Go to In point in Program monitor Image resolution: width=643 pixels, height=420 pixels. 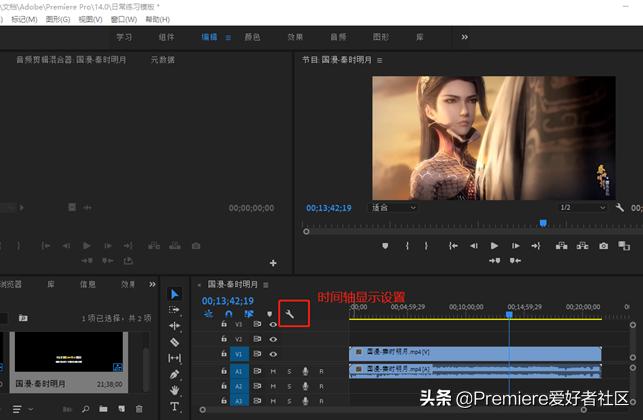point(453,246)
